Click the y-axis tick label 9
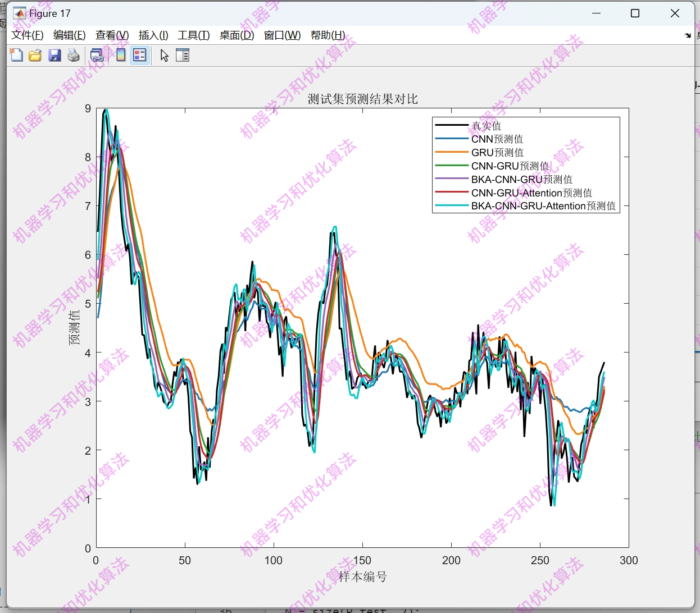 click(88, 108)
